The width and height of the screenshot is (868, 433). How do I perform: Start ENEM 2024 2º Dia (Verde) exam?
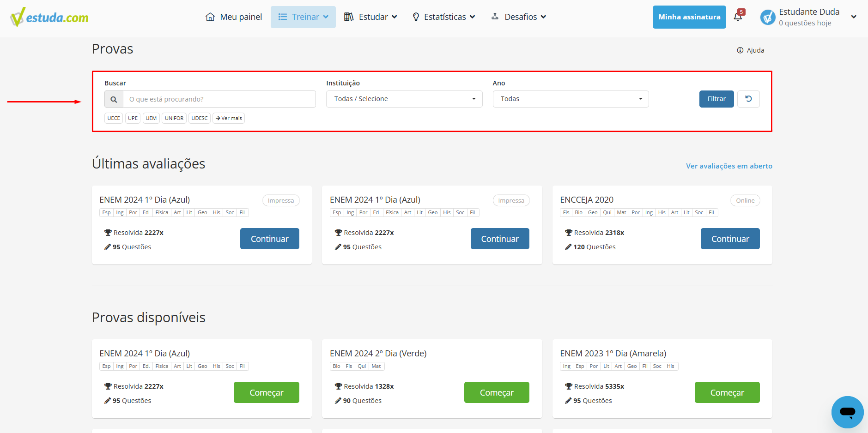click(x=497, y=392)
